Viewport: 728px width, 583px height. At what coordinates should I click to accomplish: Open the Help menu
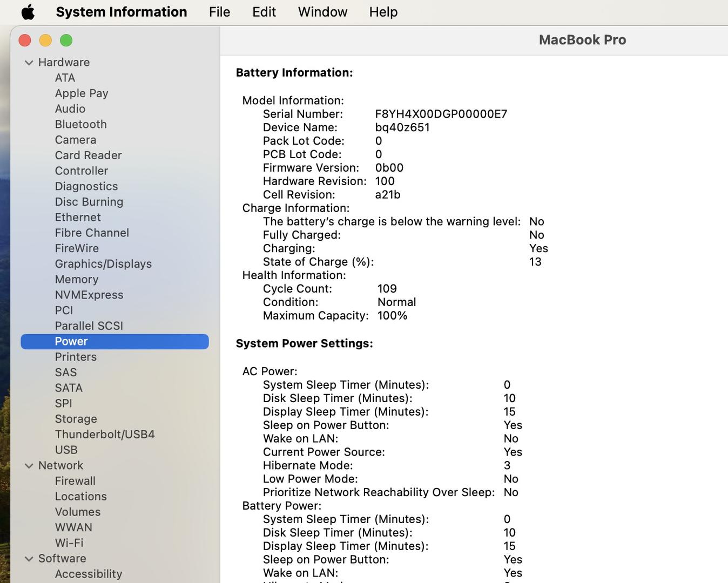(x=383, y=12)
